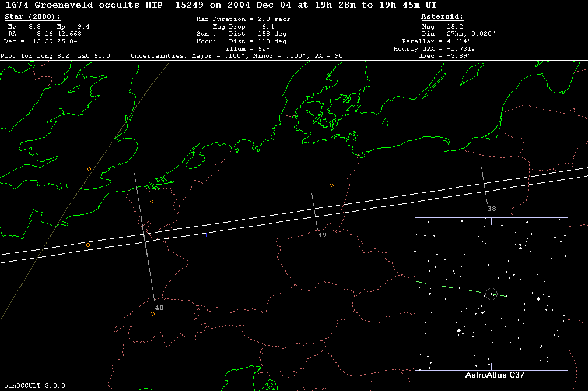Click the 38 minute time marker label
Screen dimensions: 588x391
[x=492, y=209]
